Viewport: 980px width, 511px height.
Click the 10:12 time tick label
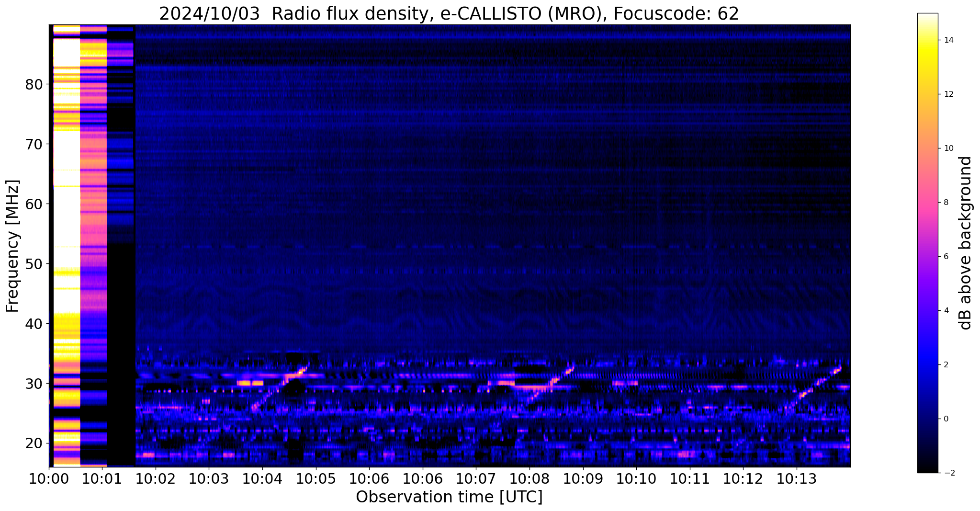743,479
